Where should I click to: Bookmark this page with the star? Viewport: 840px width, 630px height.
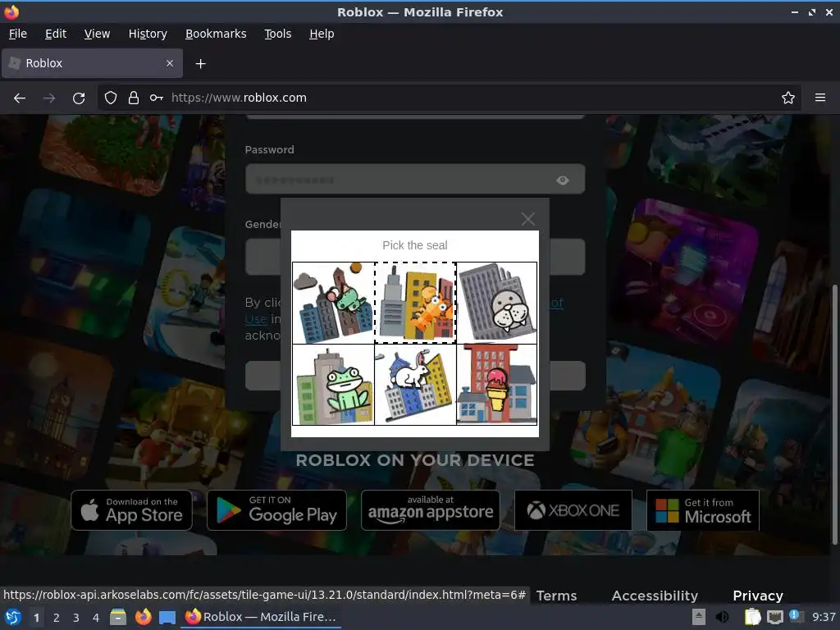click(787, 98)
